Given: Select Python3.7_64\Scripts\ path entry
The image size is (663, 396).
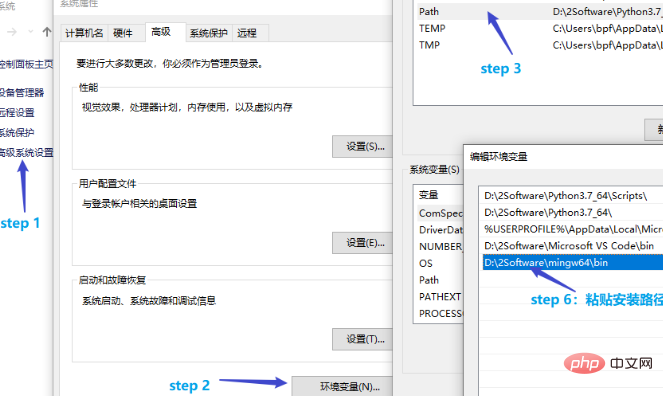Looking at the screenshot, I should (573, 196).
